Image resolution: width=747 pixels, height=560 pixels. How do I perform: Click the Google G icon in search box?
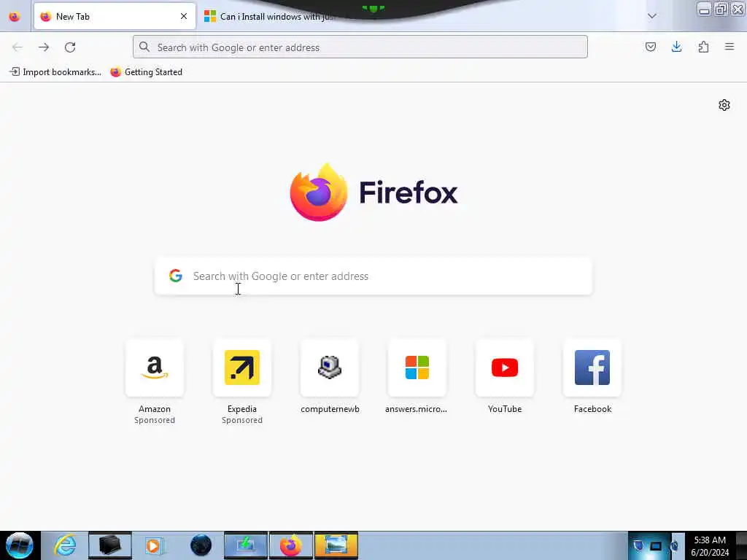pyautogui.click(x=176, y=276)
